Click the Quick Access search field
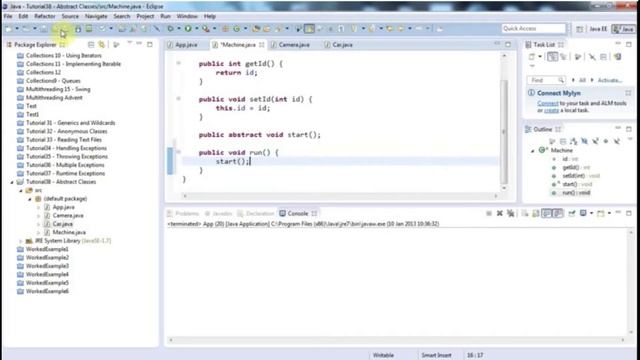The height and width of the screenshot is (360, 640). (533, 29)
